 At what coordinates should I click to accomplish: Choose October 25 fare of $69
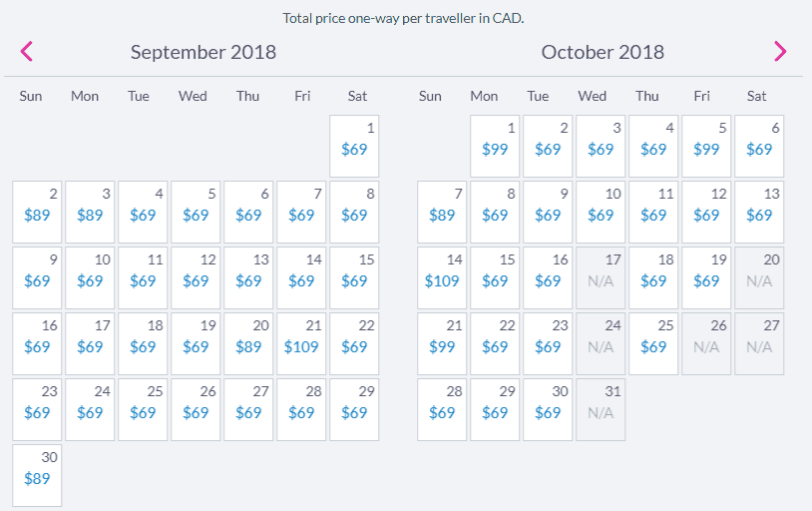pyautogui.click(x=653, y=343)
